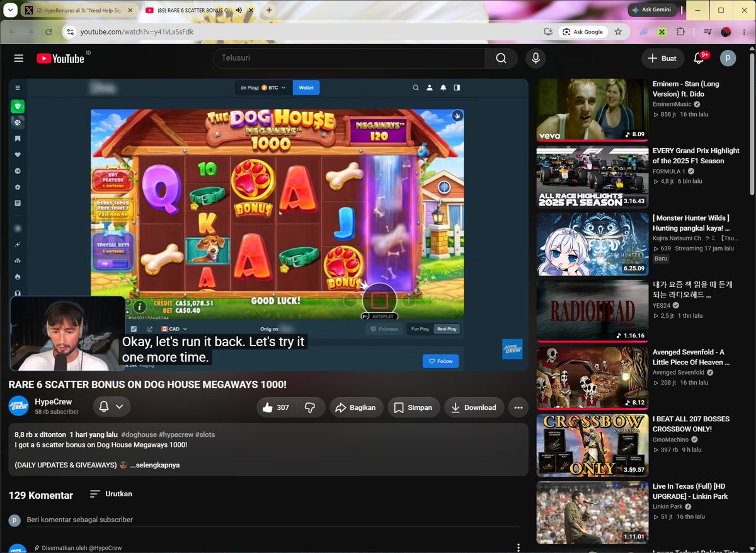Expand description with ...selengkapnya
The height and width of the screenshot is (553, 756).
pyautogui.click(x=155, y=465)
